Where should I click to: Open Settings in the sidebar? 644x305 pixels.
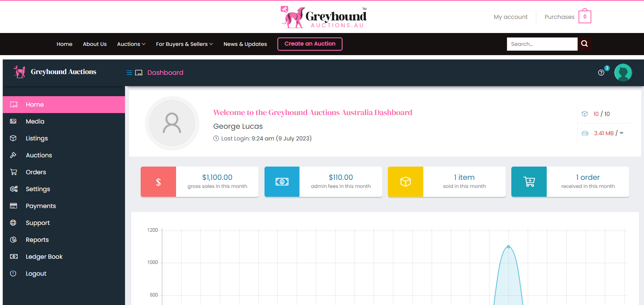[x=64, y=189]
